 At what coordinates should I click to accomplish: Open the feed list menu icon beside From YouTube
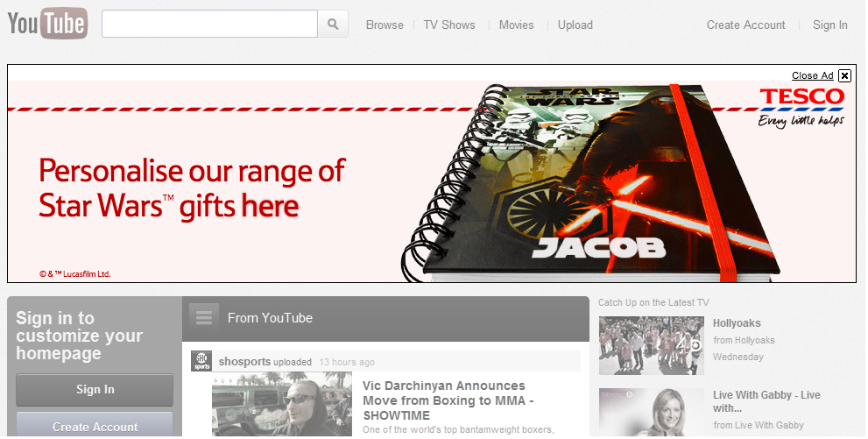[x=204, y=318]
